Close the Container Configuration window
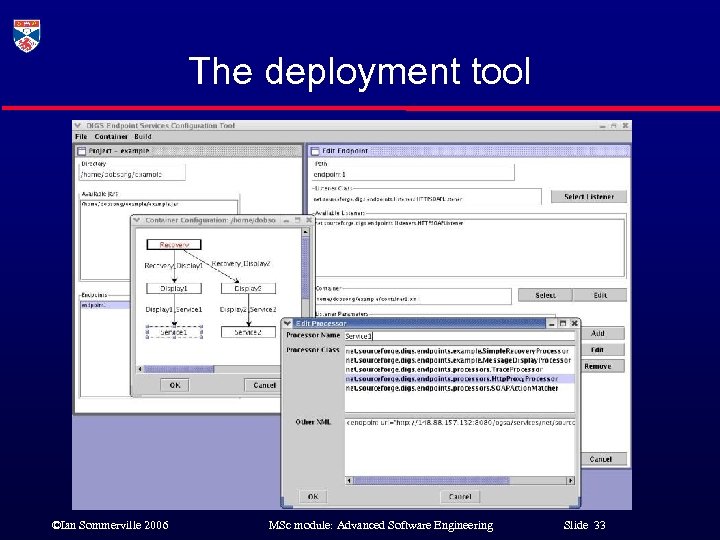This screenshot has height=540, width=720. point(309,220)
